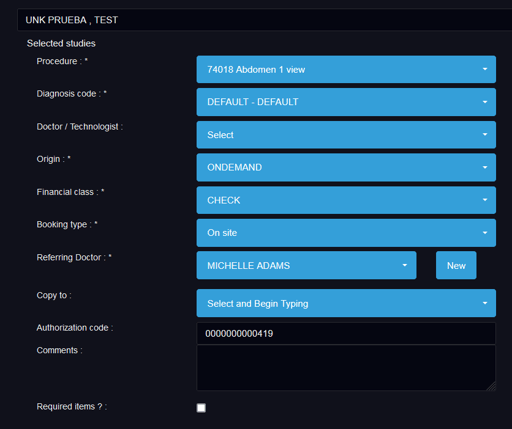Check the Required items checkbox

(201, 408)
